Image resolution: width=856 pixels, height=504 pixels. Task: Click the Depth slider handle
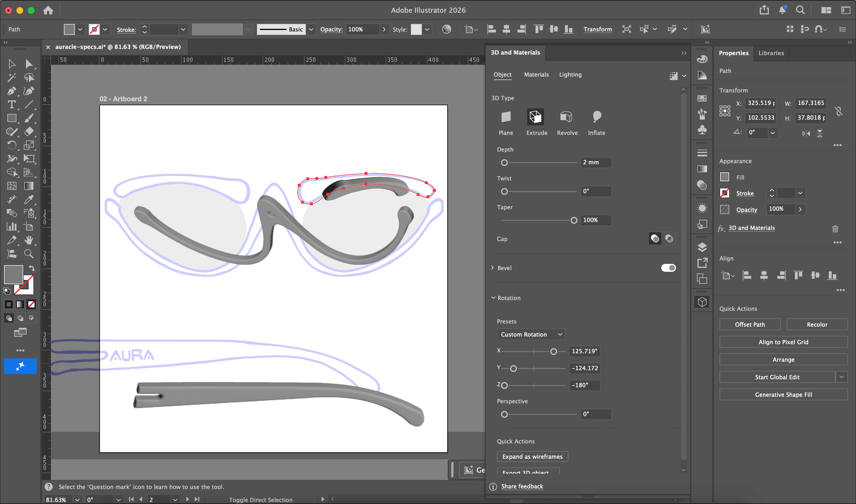[x=504, y=163]
